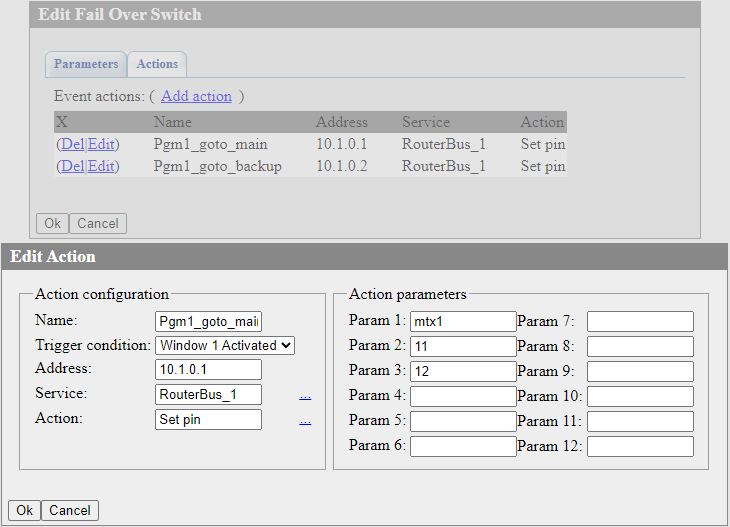This screenshot has height=527, width=730.
Task: Browse services via ellipsis link next to Service
Action: click(305, 396)
